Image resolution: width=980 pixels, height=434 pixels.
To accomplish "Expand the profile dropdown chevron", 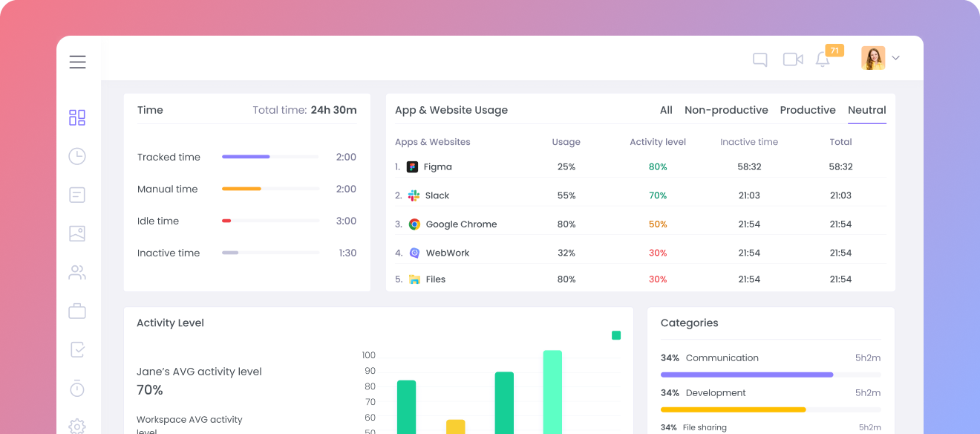I will [895, 58].
